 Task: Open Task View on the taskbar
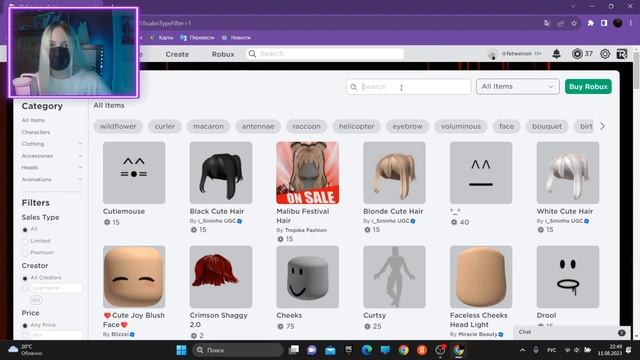293,350
